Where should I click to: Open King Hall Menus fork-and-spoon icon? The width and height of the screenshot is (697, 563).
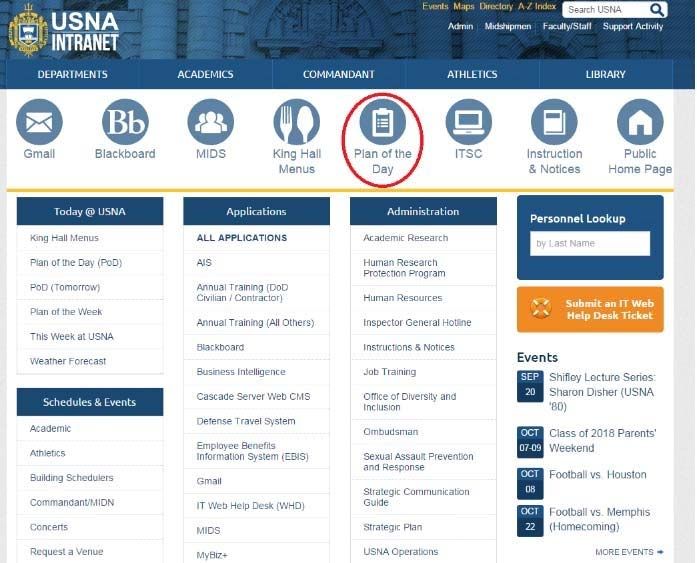[x=296, y=122]
